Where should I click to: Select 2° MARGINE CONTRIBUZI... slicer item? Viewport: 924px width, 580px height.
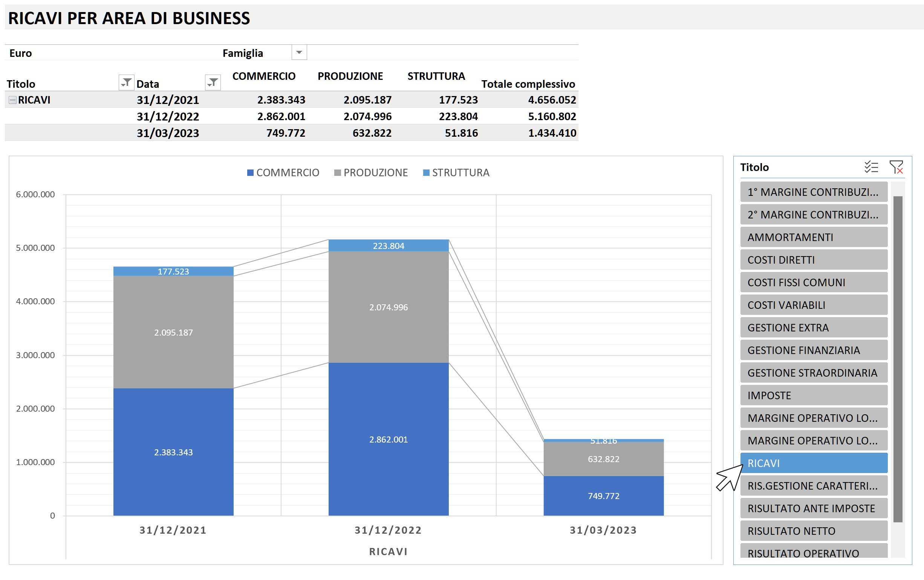(814, 214)
